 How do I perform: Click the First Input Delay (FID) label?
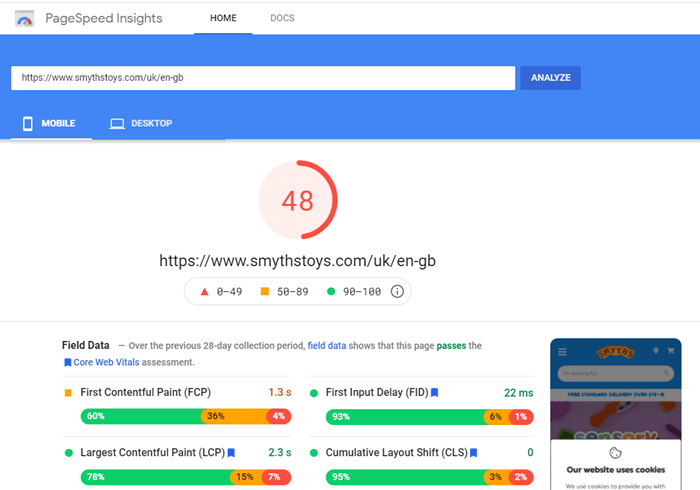tap(377, 392)
